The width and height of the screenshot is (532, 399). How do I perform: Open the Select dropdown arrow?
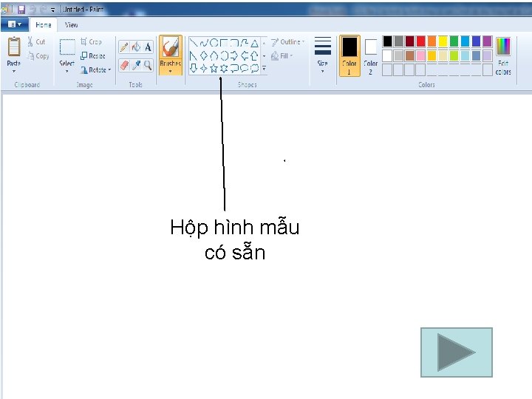pos(66,71)
